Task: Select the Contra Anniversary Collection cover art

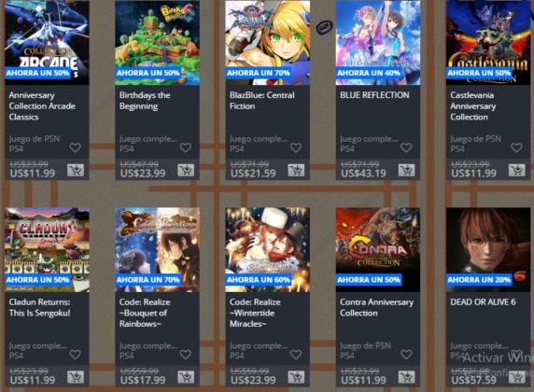Action: point(378,249)
